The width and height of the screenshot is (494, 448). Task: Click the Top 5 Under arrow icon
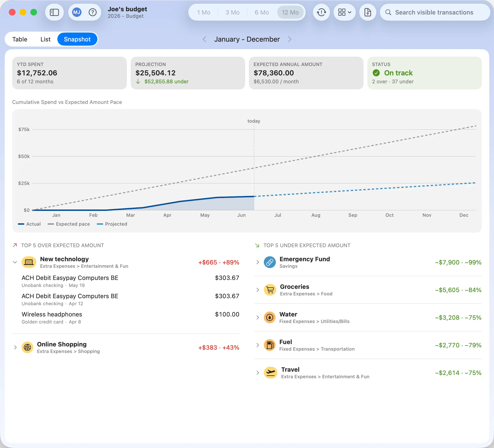coord(257,245)
